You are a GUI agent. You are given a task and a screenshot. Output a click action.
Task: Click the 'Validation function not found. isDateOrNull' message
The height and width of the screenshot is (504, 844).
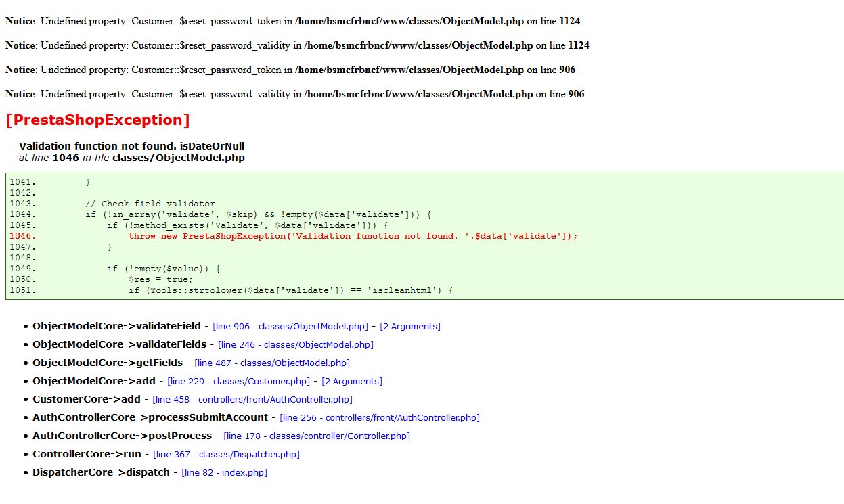[x=132, y=145]
